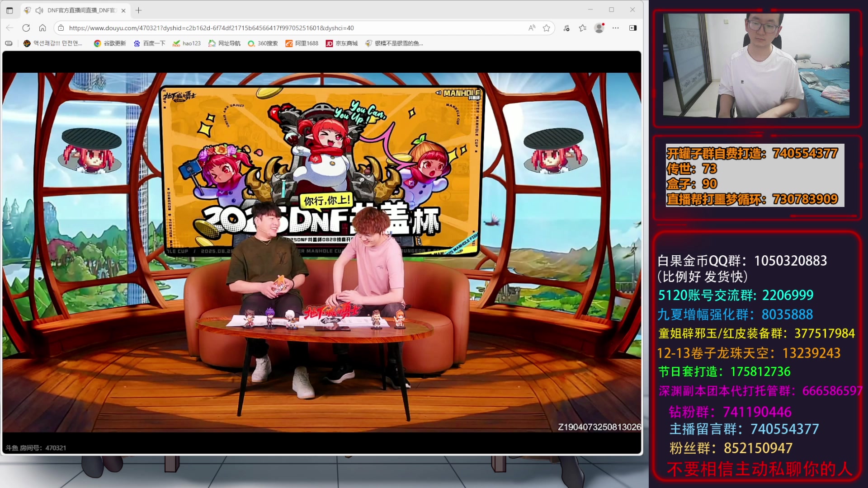Click the 节日套打造 group number line
The width and height of the screenshot is (868, 488).
tap(724, 371)
